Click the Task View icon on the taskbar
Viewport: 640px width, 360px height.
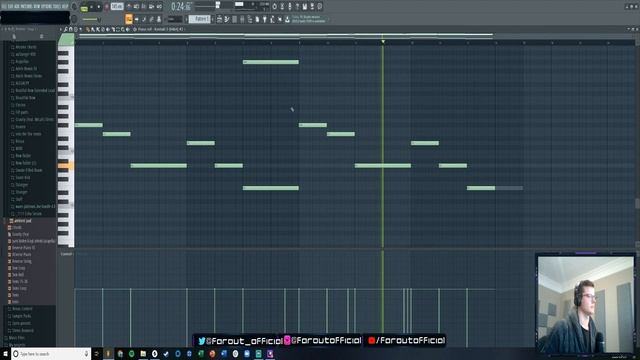[x=97, y=353]
